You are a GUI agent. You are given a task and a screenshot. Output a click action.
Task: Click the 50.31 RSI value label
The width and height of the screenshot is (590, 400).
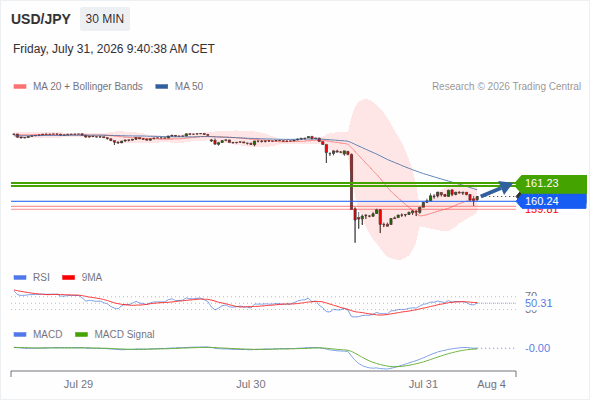pyautogui.click(x=538, y=303)
